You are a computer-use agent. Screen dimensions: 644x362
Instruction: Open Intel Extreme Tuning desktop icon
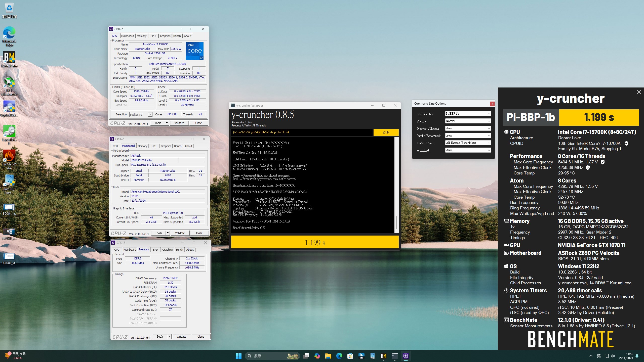click(9, 184)
